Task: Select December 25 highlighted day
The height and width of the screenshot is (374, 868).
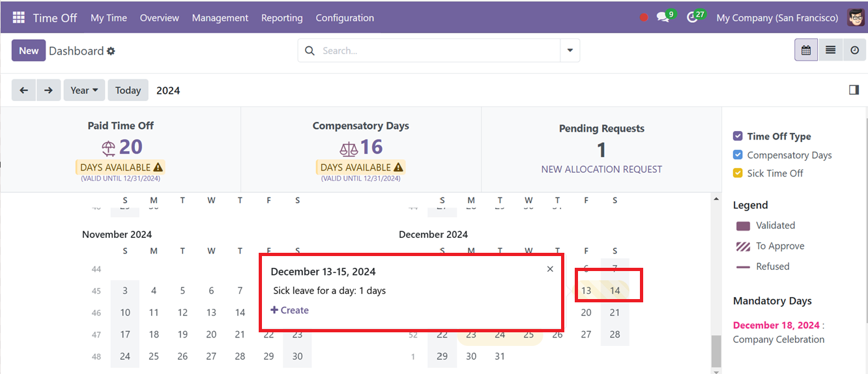Action: [x=528, y=335]
